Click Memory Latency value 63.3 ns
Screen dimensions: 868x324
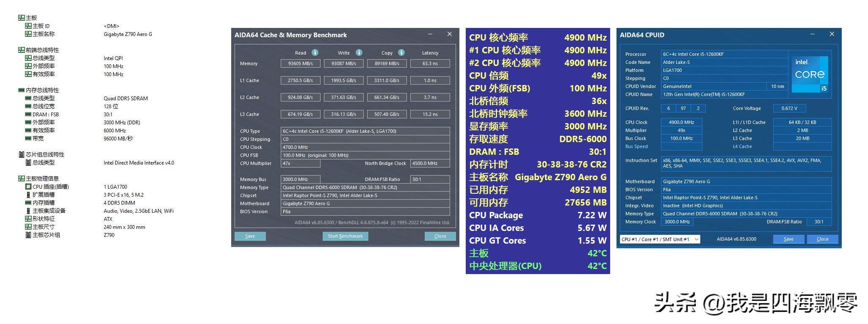pyautogui.click(x=430, y=63)
